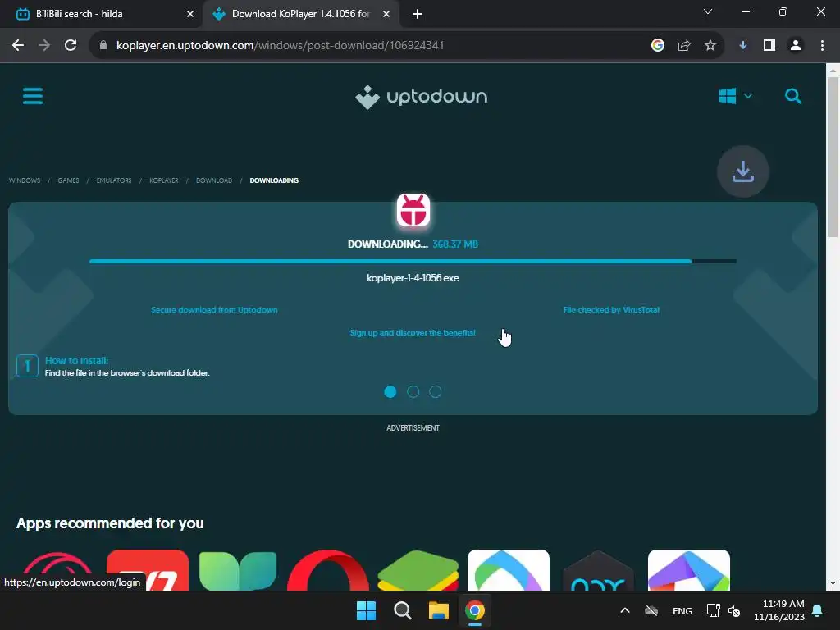840x630 pixels.
Task: Close the Download KoPlayer tab
Action: click(386, 15)
